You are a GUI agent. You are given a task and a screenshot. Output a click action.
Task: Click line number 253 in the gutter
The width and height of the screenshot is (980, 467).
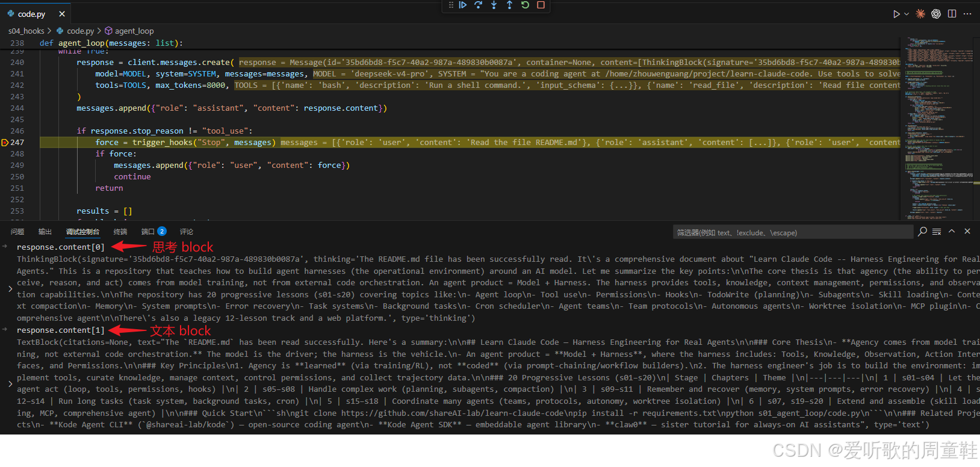pyautogui.click(x=17, y=211)
